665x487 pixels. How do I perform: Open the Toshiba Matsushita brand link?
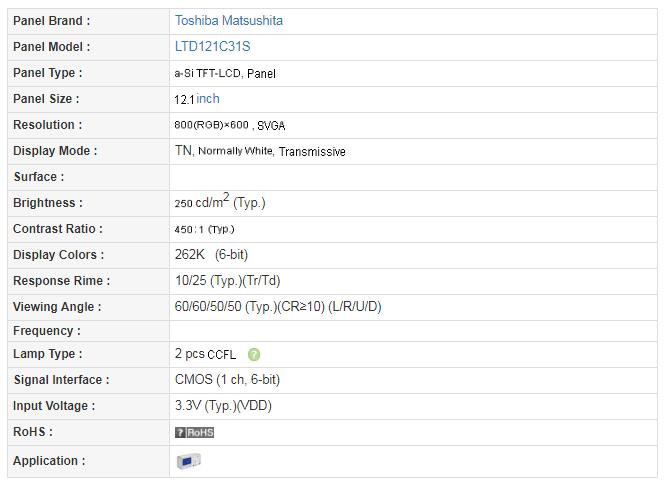tap(229, 20)
